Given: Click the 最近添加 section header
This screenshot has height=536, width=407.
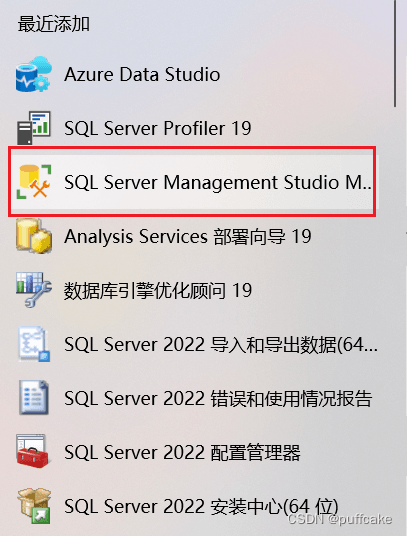Looking at the screenshot, I should pos(54,24).
